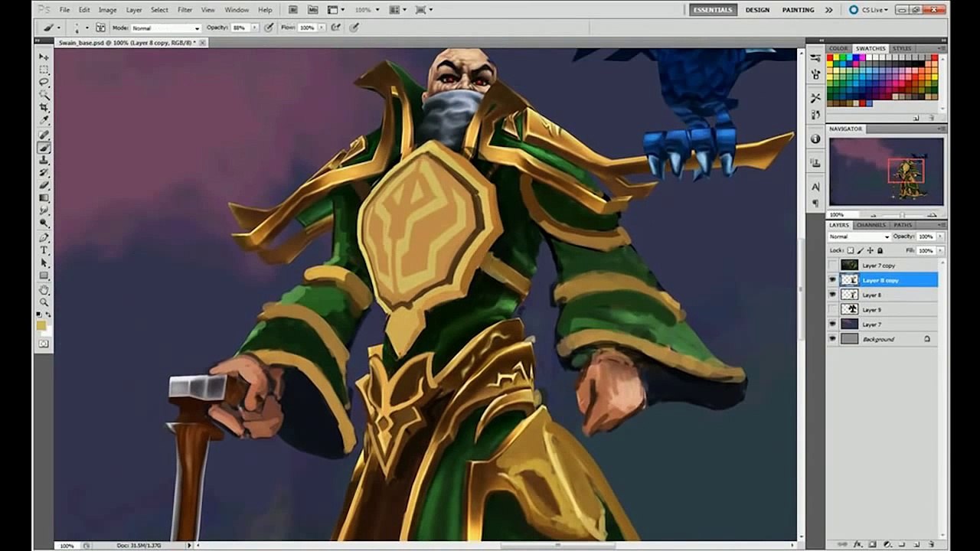
Task: Open the Flow slider in options bar
Action: (322, 28)
